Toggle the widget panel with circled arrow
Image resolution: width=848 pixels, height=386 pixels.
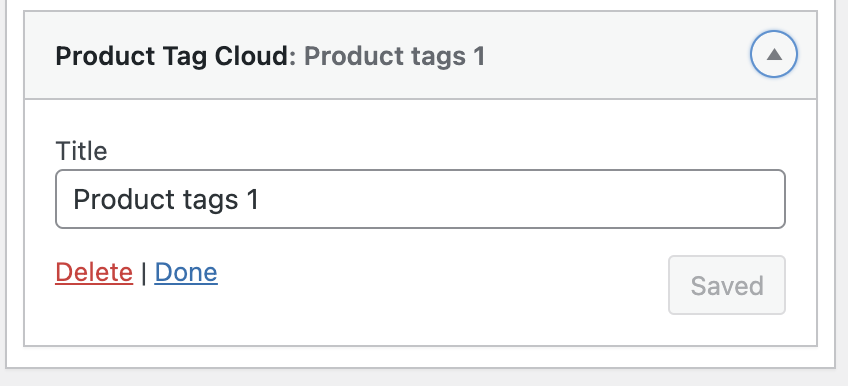tap(774, 54)
